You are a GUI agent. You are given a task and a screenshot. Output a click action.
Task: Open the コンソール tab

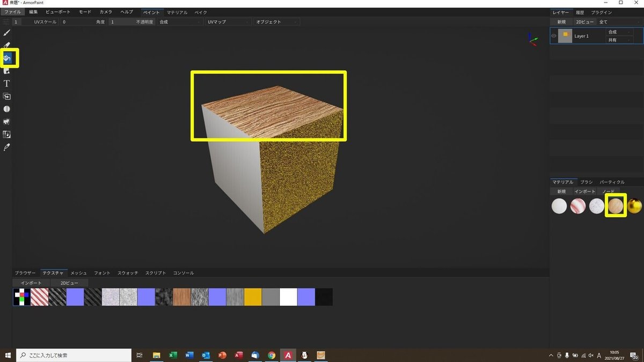(184, 273)
